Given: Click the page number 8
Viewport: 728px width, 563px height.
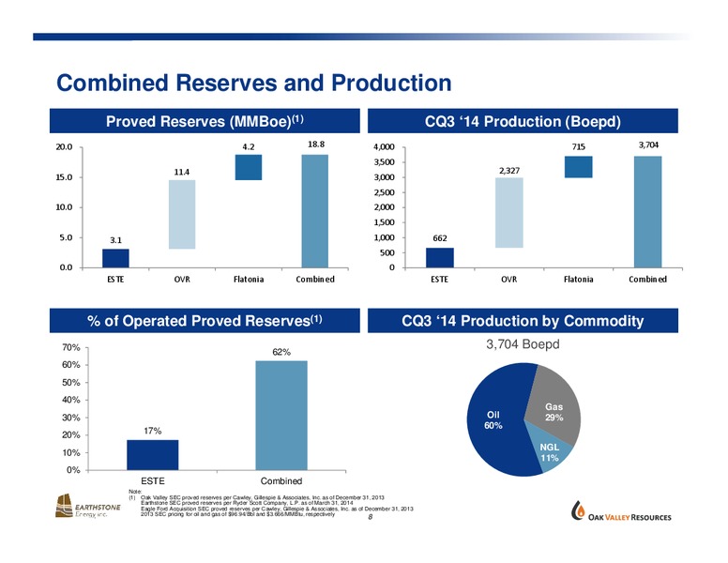Looking at the screenshot, I should 370,517.
